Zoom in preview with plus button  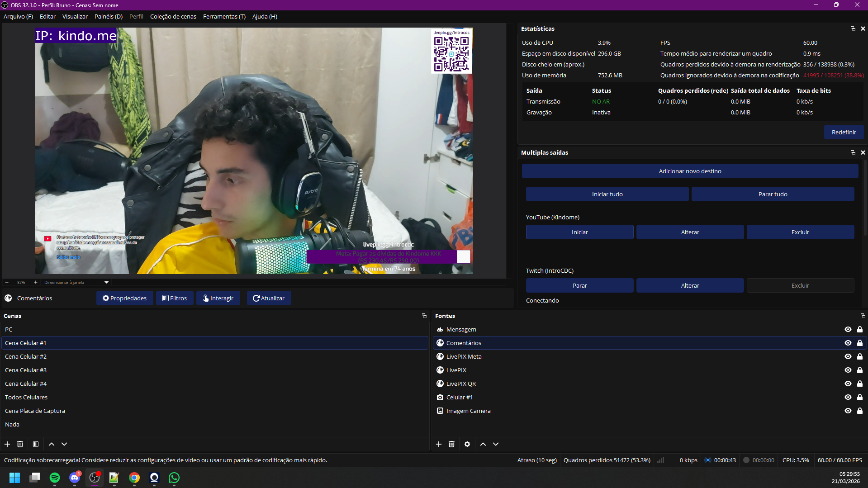[36, 282]
